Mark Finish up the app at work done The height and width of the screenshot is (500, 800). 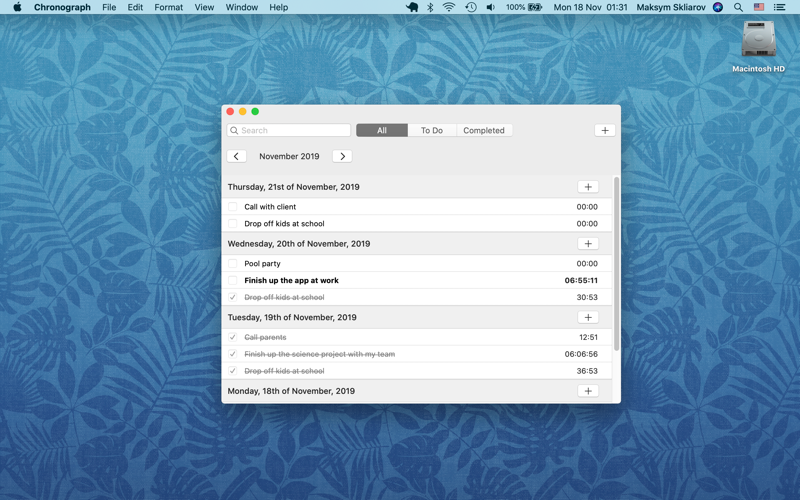[233, 280]
